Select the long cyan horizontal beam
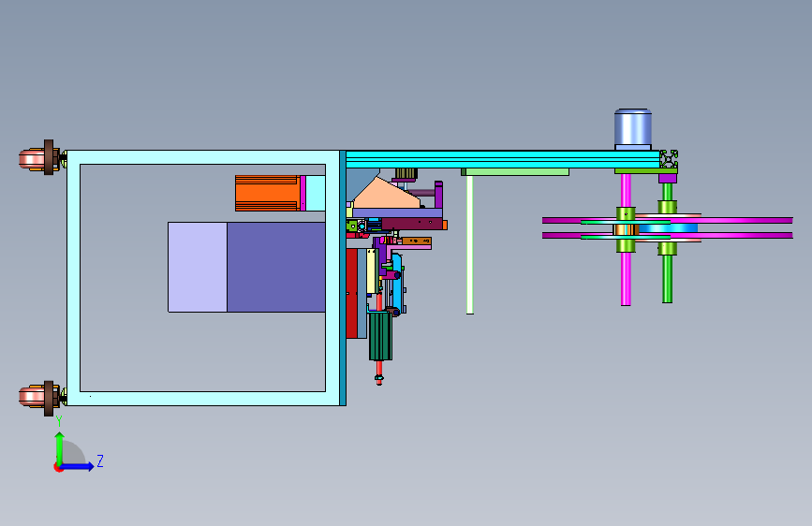Viewport: 812px width, 526px height. tap(502, 159)
